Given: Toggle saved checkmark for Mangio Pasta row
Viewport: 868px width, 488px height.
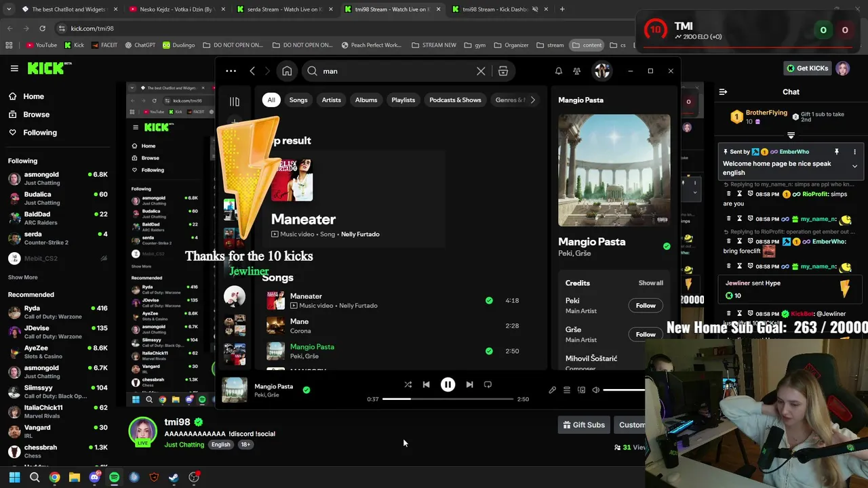Looking at the screenshot, I should (x=489, y=351).
